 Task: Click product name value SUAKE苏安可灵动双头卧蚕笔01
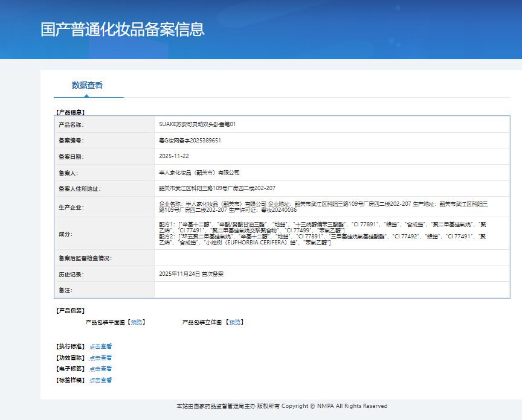pos(198,124)
